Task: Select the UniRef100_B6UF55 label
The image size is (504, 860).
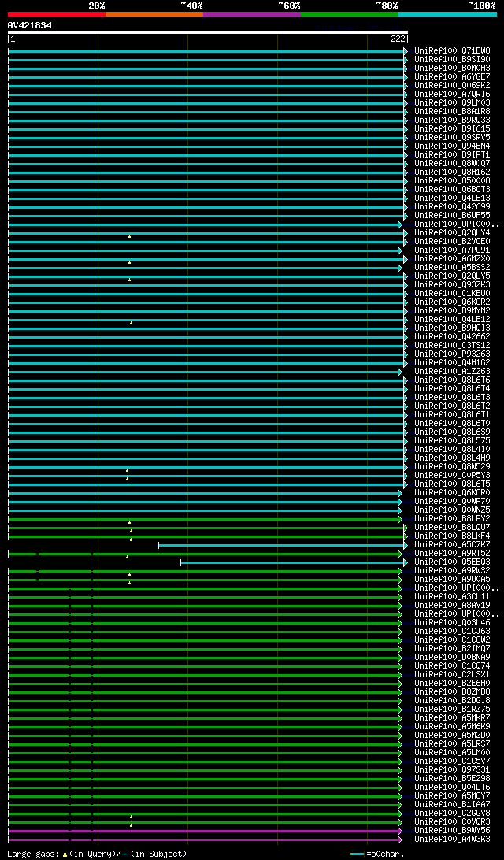Action: click(452, 215)
